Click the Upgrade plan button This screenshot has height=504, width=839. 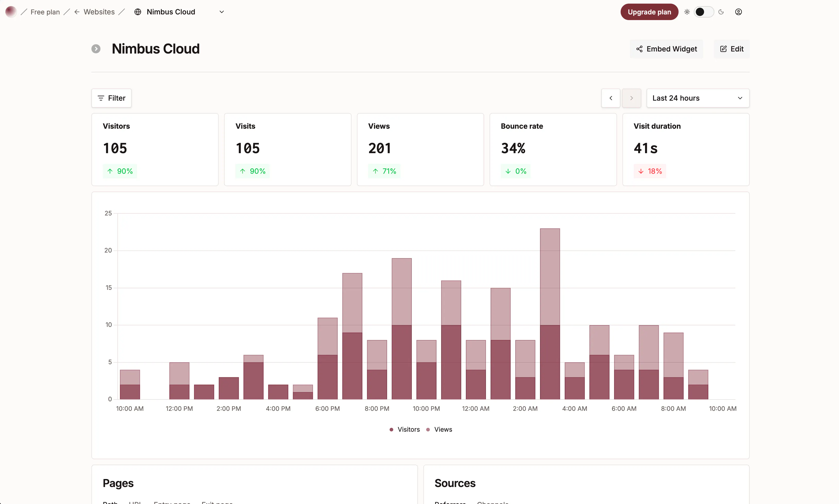pyautogui.click(x=649, y=12)
